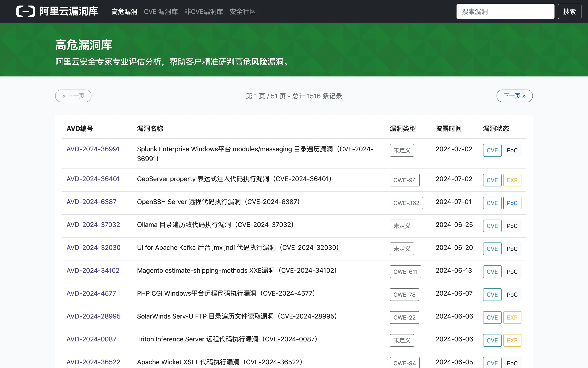Open AVD-2024-34102 link
Viewport: 588px width, 368px height.
pos(93,270)
